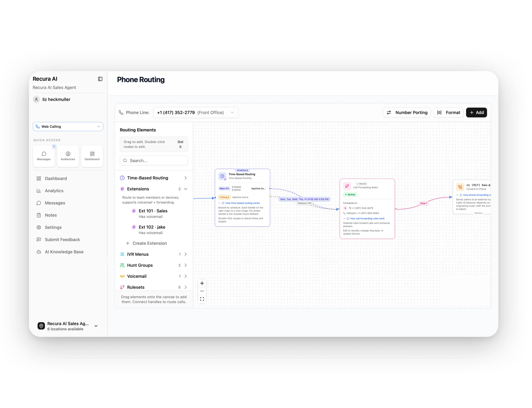
Task: Open the Phone Line number dropdown
Action: pos(196,113)
